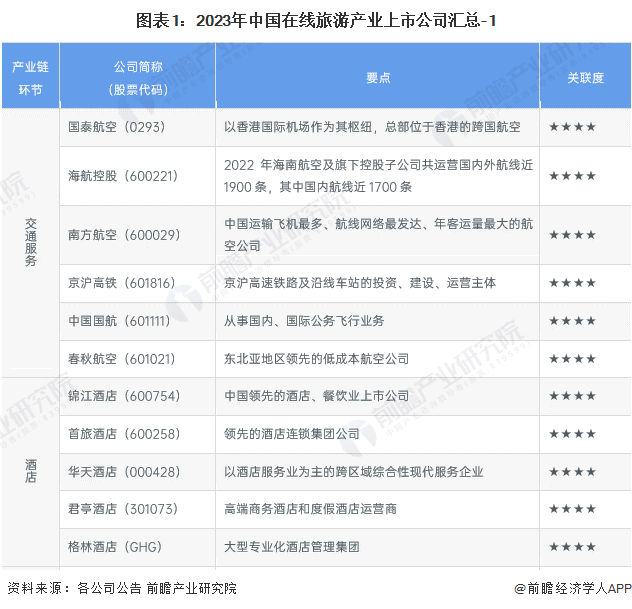The width and height of the screenshot is (632, 609).
Task: Click description 高端商务酒店和度假酒店运营商
Action: click(310, 509)
